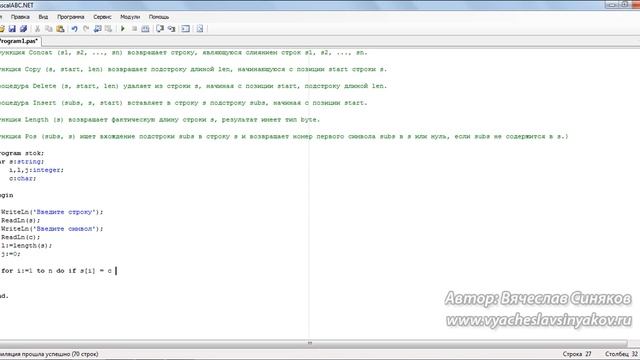Click the form designer toolbar icon

point(200,29)
